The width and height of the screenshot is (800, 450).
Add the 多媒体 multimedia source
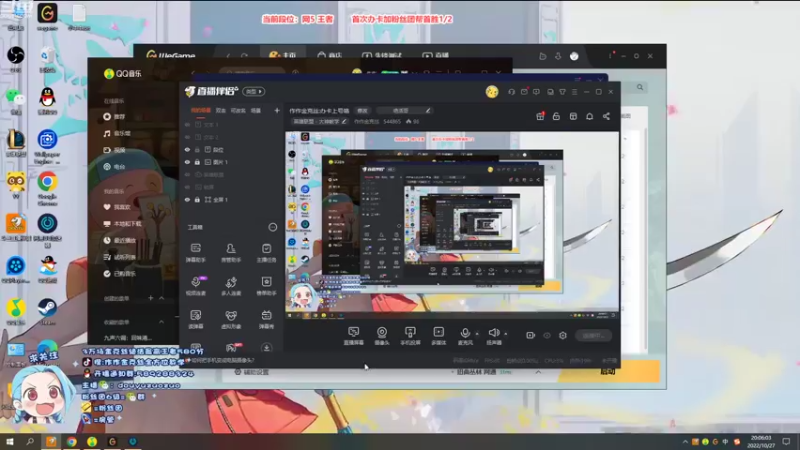point(438,336)
